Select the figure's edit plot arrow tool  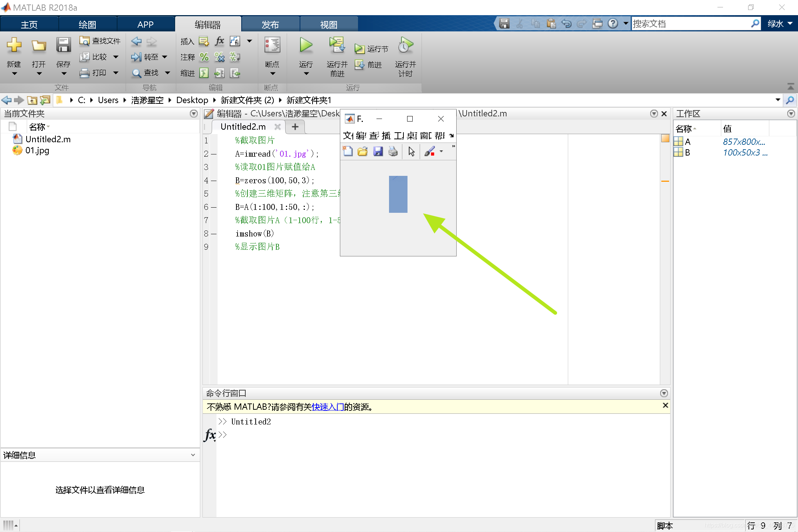click(411, 151)
